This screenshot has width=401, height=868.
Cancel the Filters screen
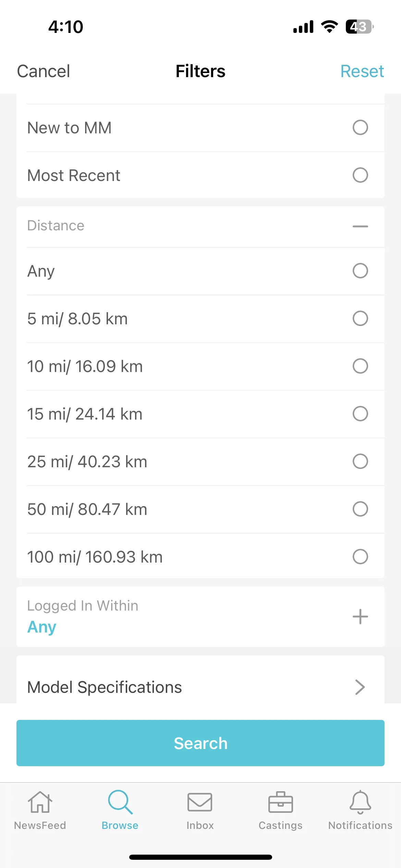pyautogui.click(x=44, y=71)
